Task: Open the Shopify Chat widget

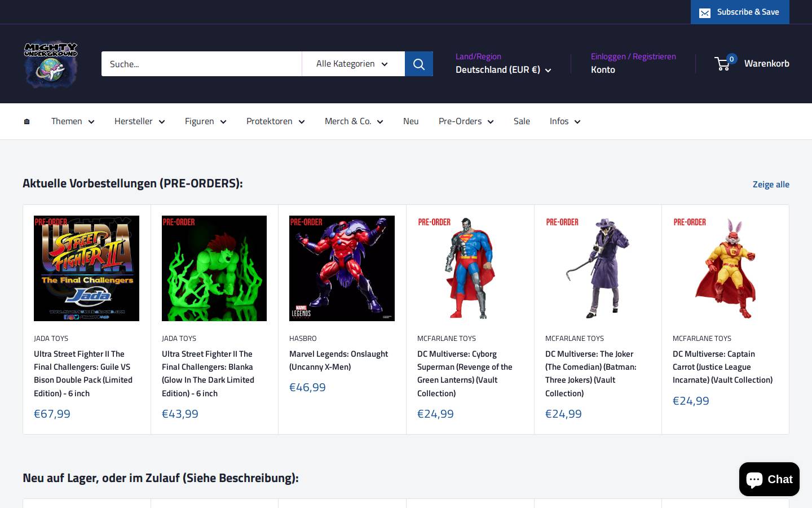Action: (769, 479)
